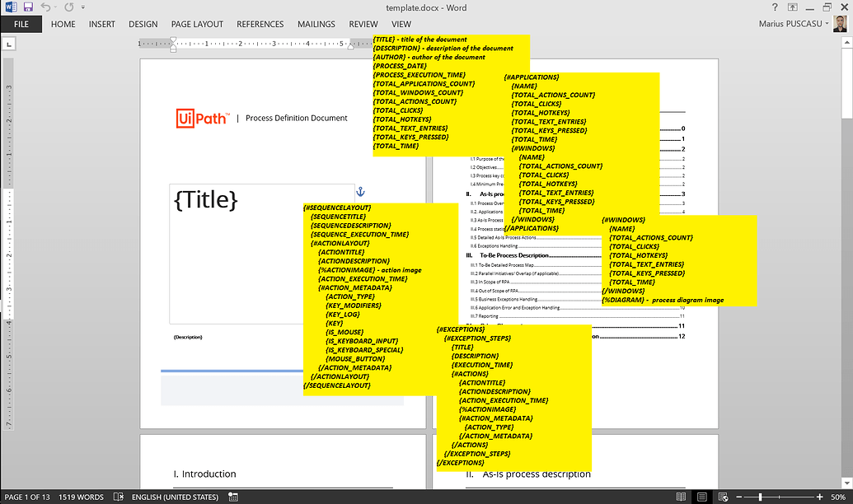Select the REVIEW ribbon tab

(x=363, y=24)
